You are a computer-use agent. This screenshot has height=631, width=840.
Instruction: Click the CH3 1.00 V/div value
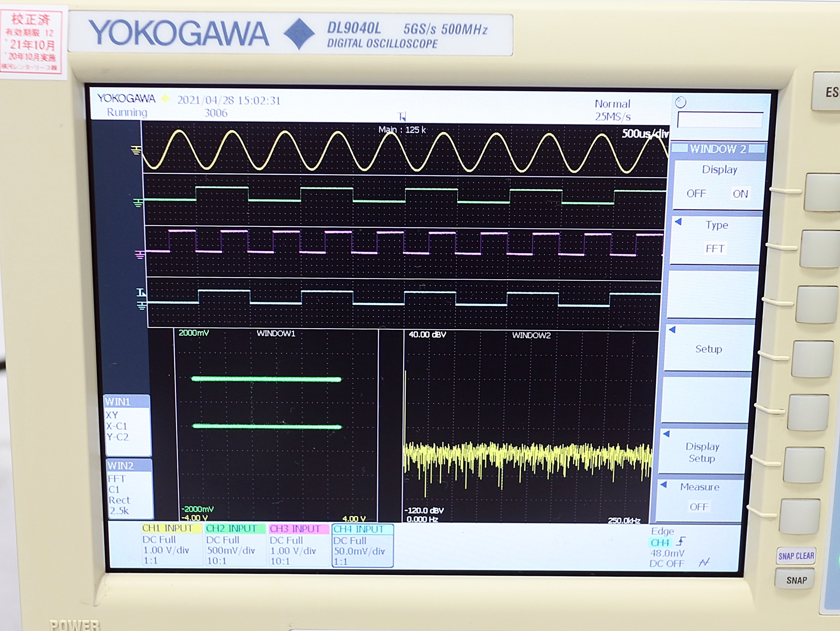click(293, 551)
